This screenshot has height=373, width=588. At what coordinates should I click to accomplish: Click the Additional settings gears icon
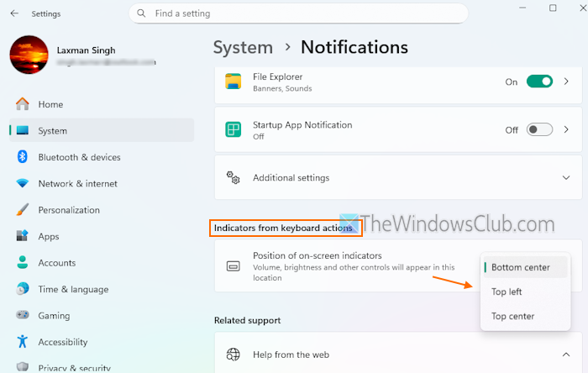pyautogui.click(x=234, y=178)
